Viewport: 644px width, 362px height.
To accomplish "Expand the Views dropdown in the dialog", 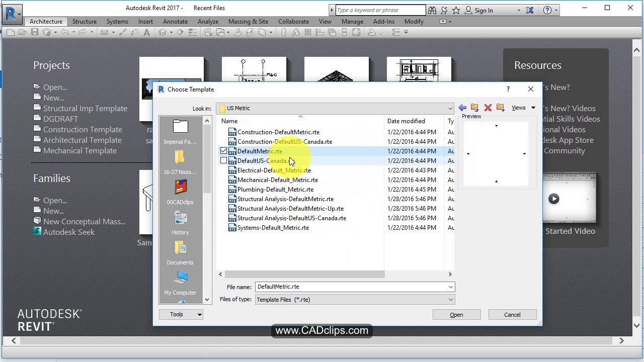I will [x=533, y=108].
